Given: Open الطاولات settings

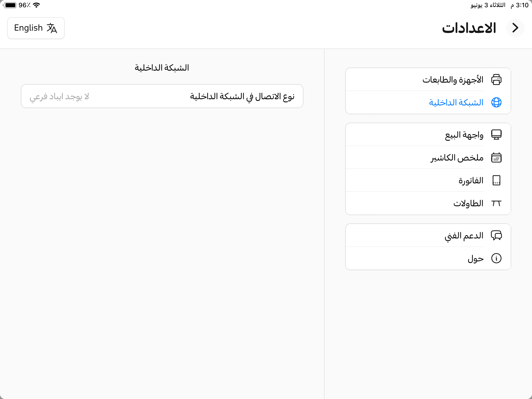Looking at the screenshot, I should pyautogui.click(x=428, y=203).
